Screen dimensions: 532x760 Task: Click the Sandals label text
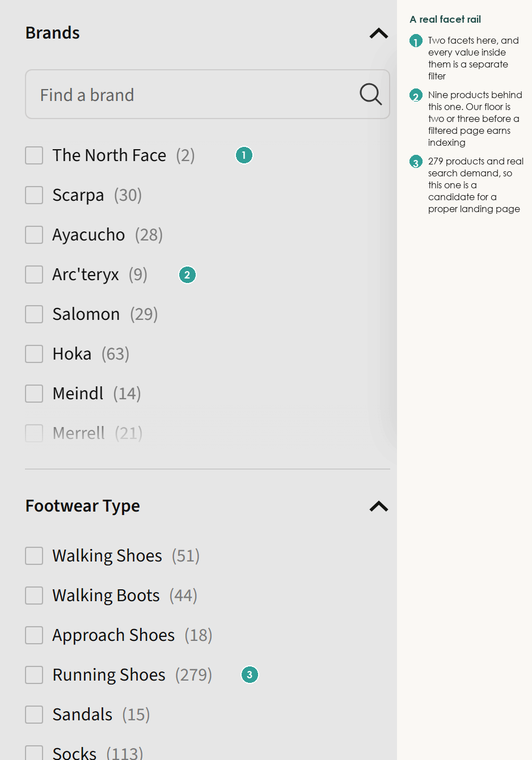82,715
